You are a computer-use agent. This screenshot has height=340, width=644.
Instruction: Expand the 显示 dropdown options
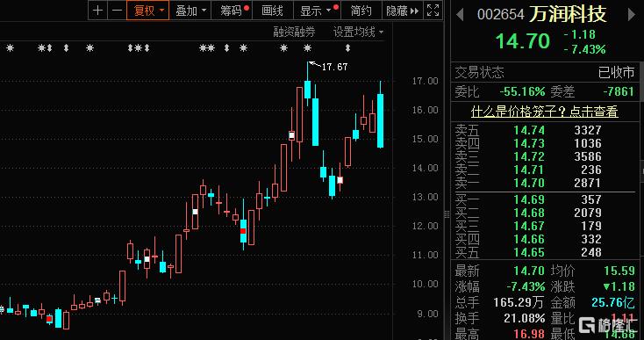coord(318,11)
